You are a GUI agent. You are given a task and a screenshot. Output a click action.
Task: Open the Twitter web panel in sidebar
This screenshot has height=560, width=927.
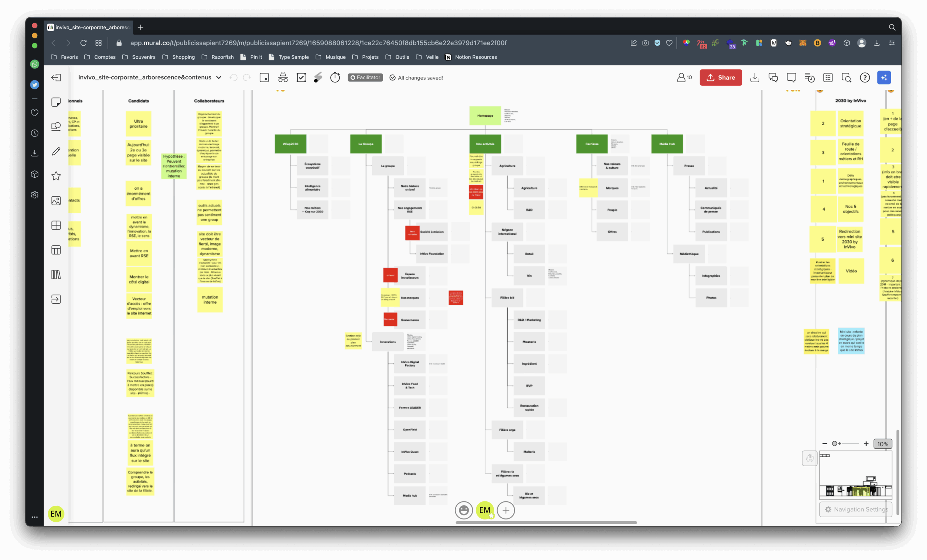point(35,85)
